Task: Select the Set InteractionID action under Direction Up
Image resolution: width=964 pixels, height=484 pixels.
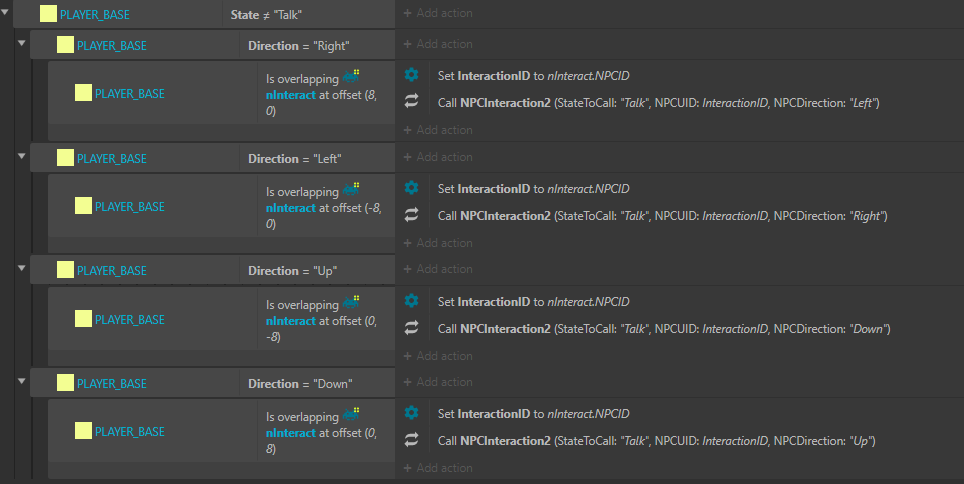Action: pos(533,301)
